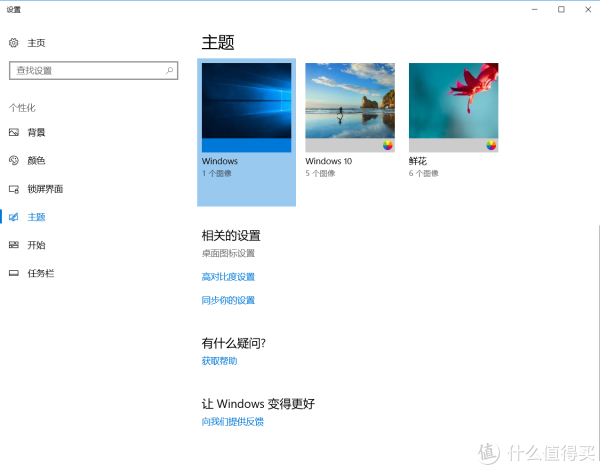Maximize the 设置 window
Viewport: 600px width, 470px height.
click(561, 9)
